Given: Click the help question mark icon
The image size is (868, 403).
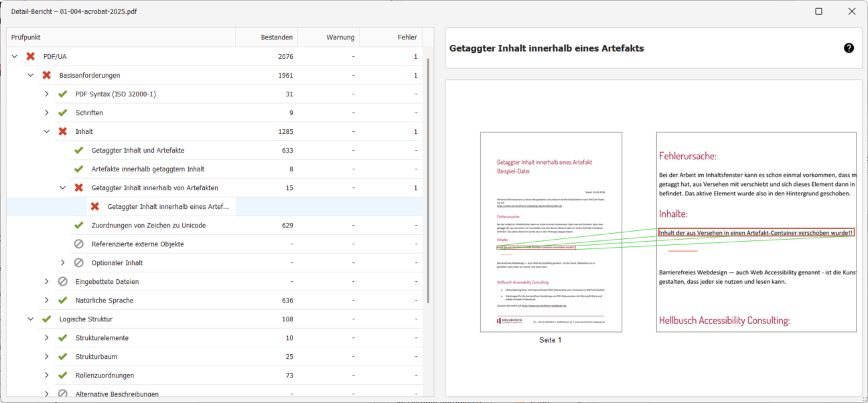Looking at the screenshot, I should (849, 48).
